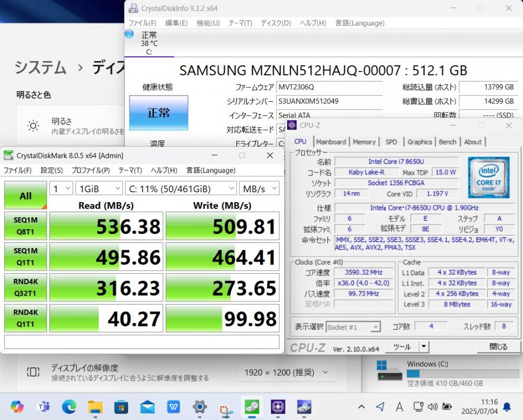This screenshot has width=523, height=420.
Task: Click the Intel Core i7 logo in CPU-Z
Action: pyautogui.click(x=488, y=178)
